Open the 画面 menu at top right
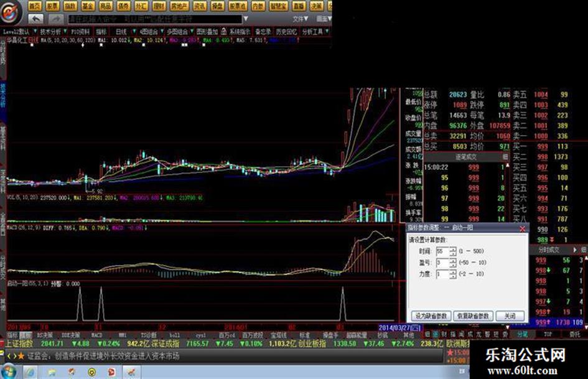 click(x=324, y=19)
